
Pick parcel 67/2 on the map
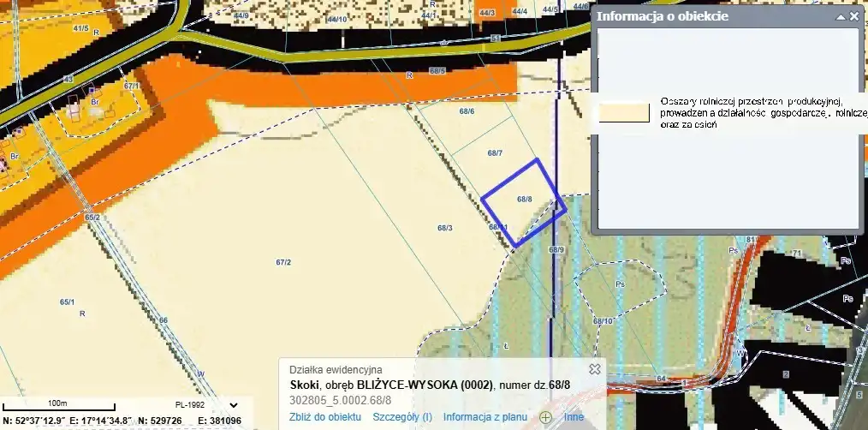283,262
